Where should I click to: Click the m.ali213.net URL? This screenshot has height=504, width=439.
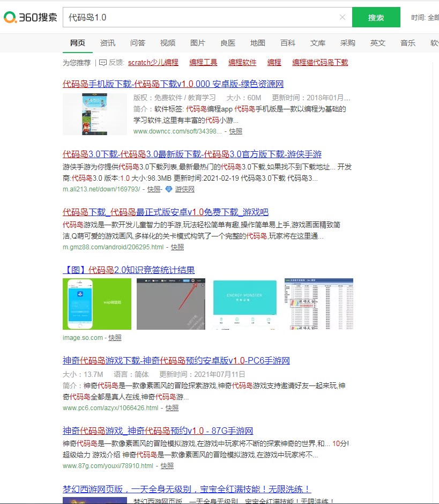pos(101,189)
